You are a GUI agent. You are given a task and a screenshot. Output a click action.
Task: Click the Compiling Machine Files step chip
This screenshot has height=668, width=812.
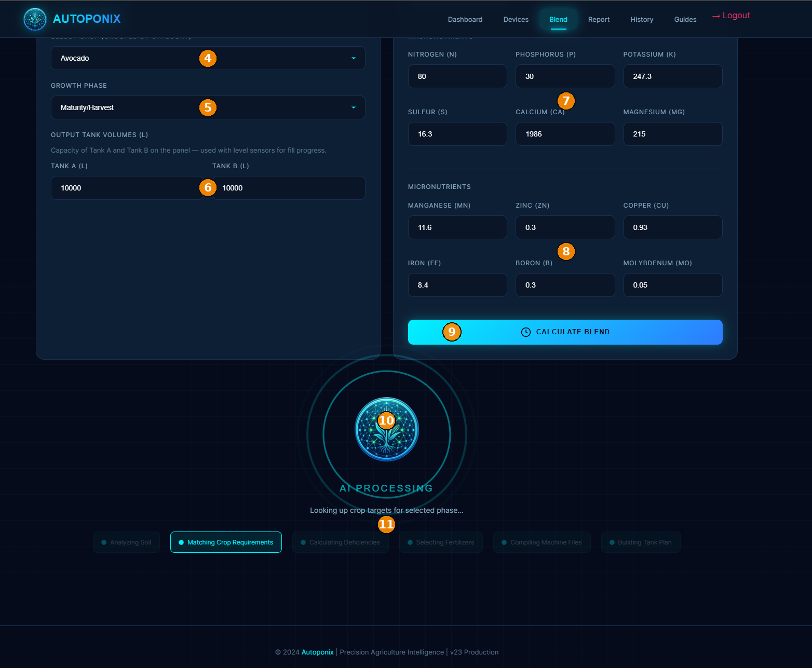click(x=542, y=542)
